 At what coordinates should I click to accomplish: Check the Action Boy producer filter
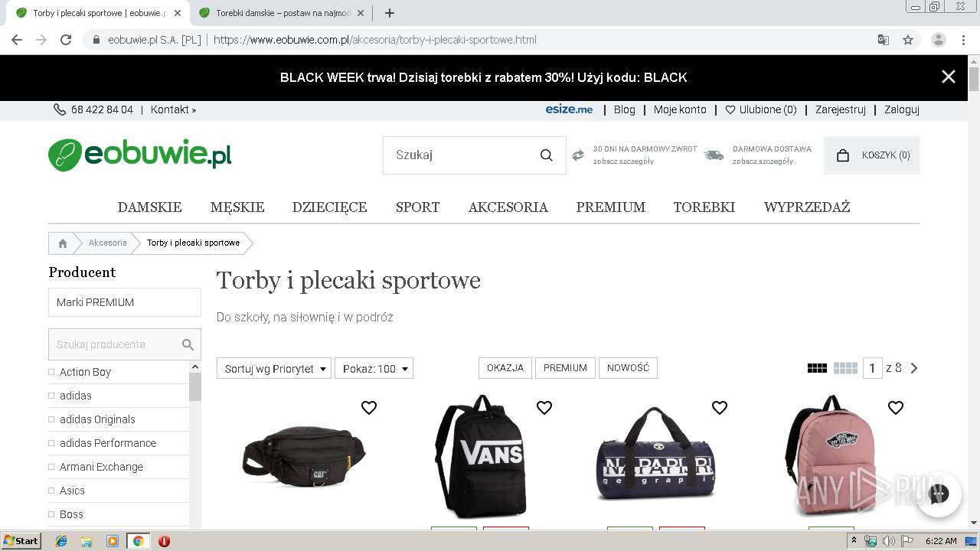pos(51,372)
